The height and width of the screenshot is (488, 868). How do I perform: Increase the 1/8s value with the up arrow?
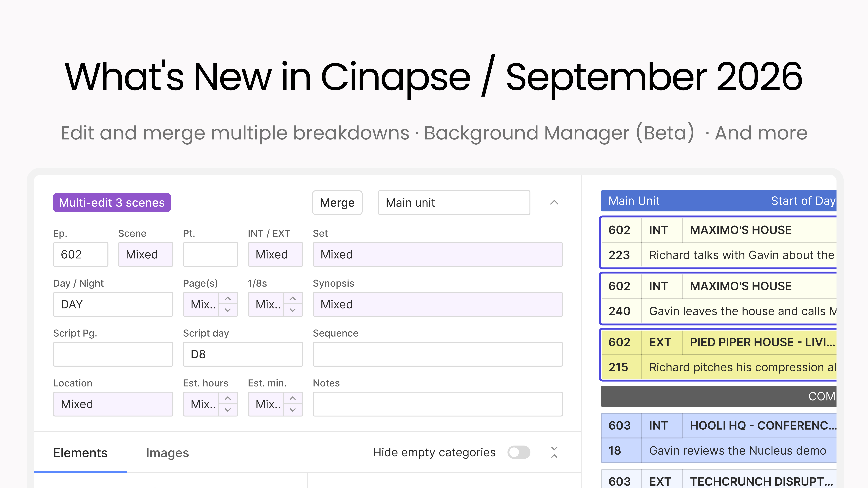293,298
